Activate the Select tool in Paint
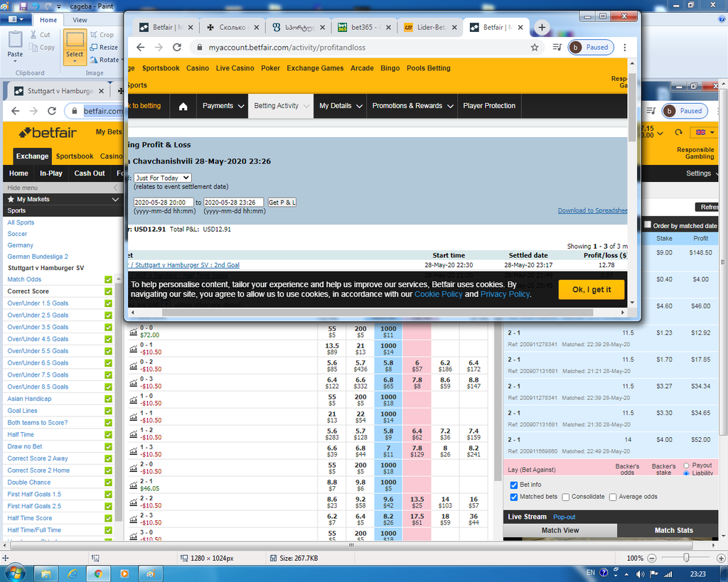The width and height of the screenshot is (728, 582). coord(75,47)
